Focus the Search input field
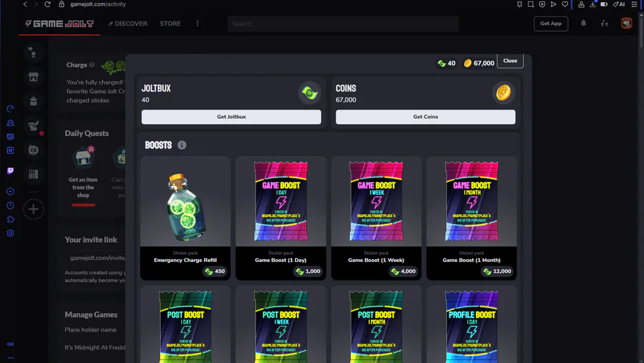This screenshot has height=363, width=644. (x=343, y=24)
